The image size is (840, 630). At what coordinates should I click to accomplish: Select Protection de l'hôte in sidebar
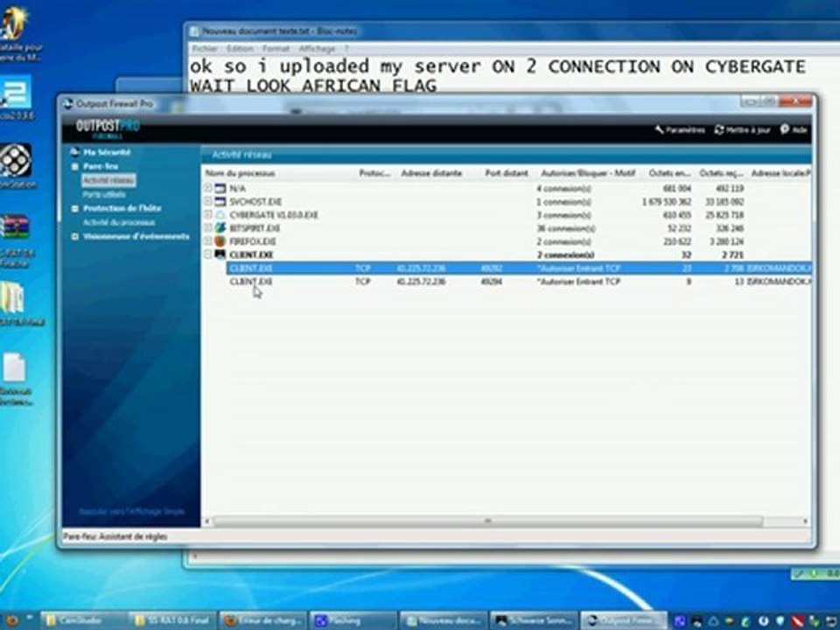point(122,208)
